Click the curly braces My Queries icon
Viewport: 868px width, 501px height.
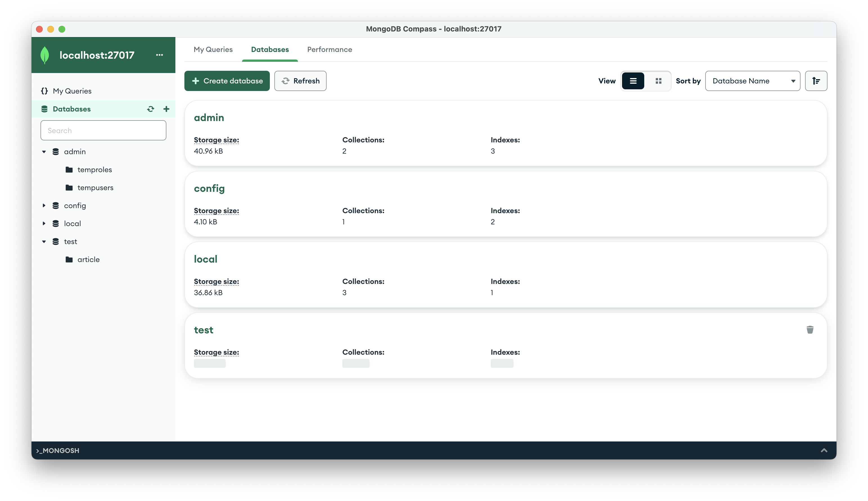click(x=44, y=91)
